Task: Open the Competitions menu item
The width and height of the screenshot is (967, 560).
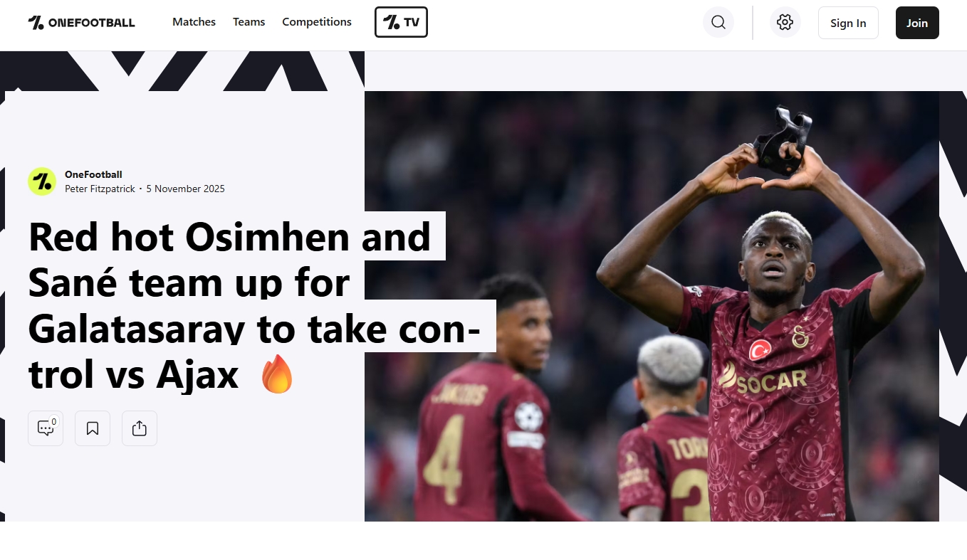Action: point(317,22)
